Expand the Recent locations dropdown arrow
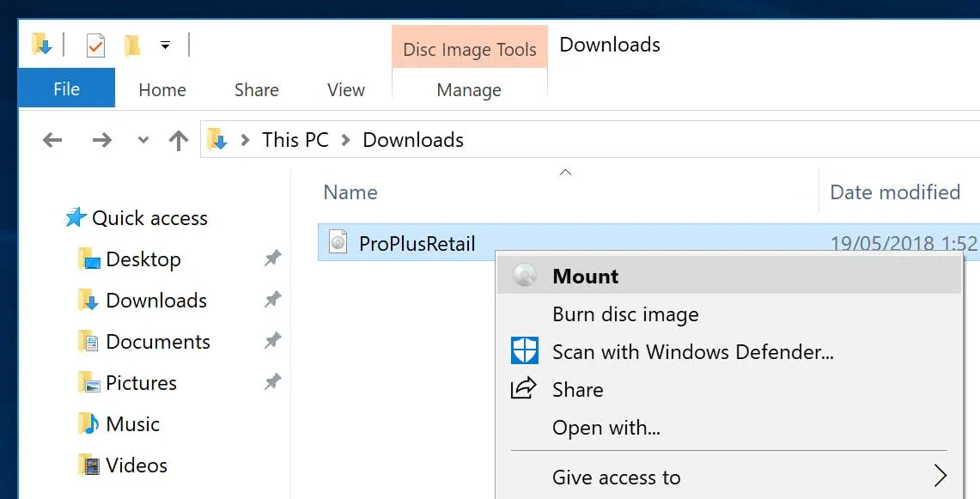Viewport: 980px width, 499px height. (x=143, y=140)
